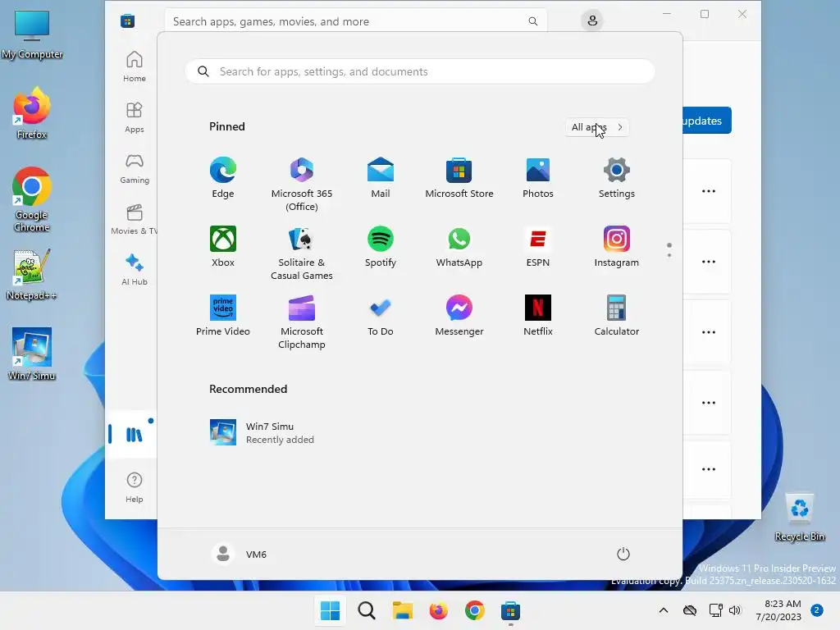Open the Mail app

381,178
